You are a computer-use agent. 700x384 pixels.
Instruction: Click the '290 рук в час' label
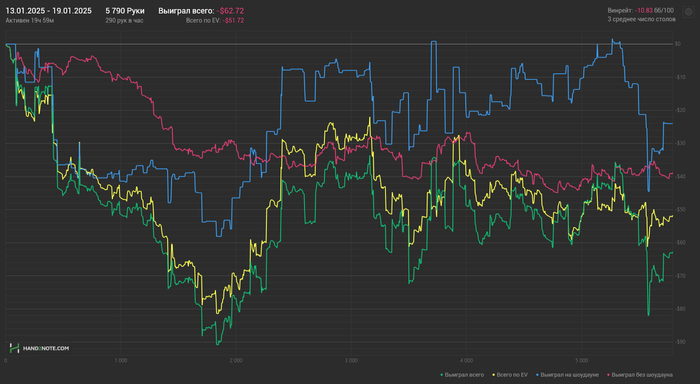click(124, 21)
